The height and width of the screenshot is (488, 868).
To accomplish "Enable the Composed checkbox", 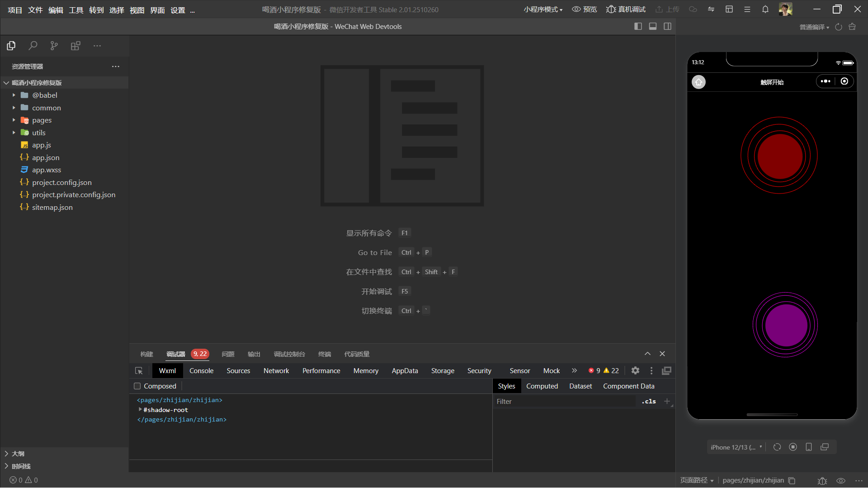I will click(x=137, y=386).
